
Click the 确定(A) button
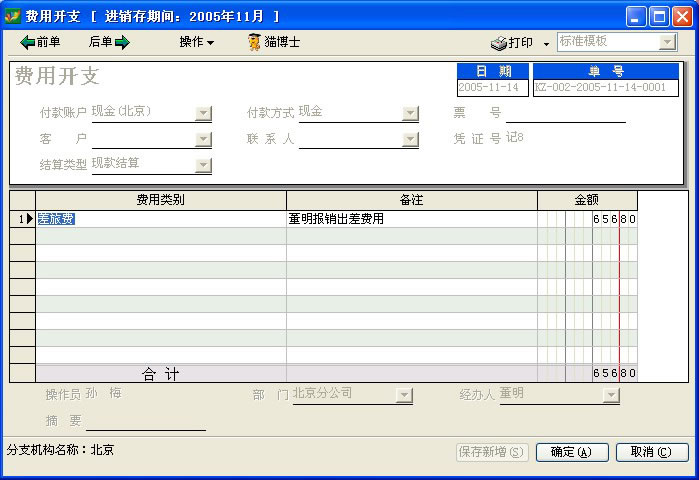572,452
